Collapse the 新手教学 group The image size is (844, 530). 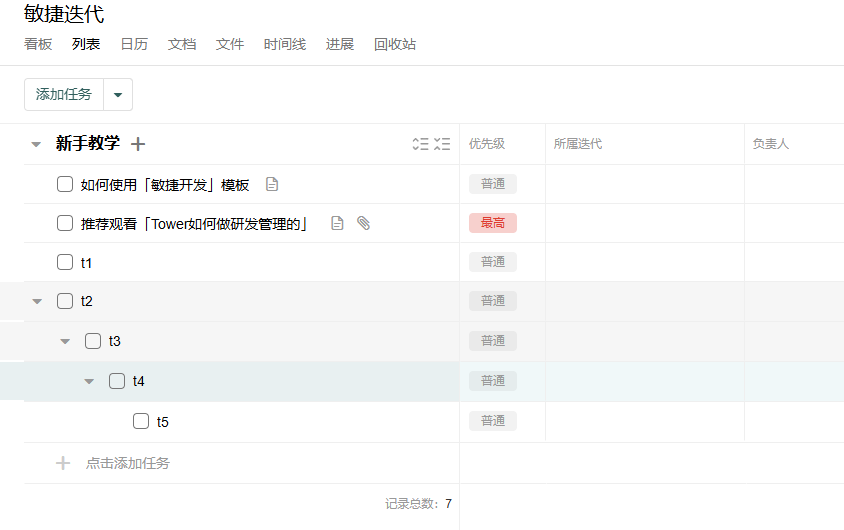(x=36, y=144)
